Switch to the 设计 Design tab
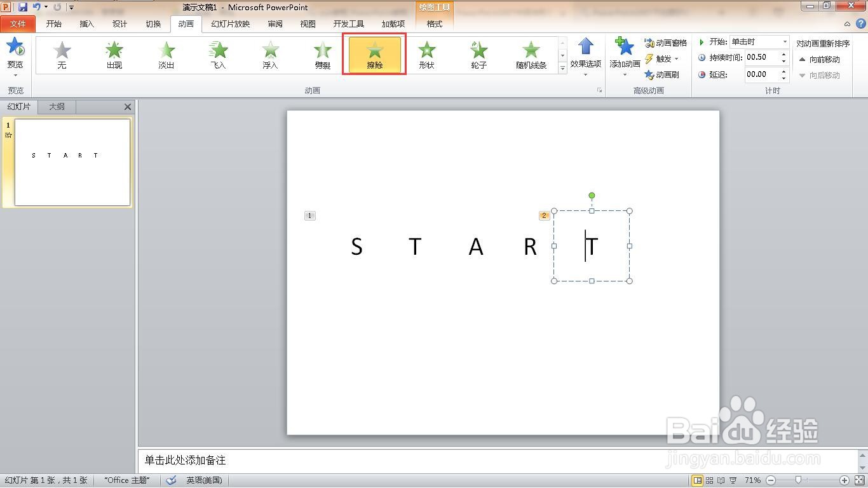This screenshot has width=868, height=488. point(120,24)
